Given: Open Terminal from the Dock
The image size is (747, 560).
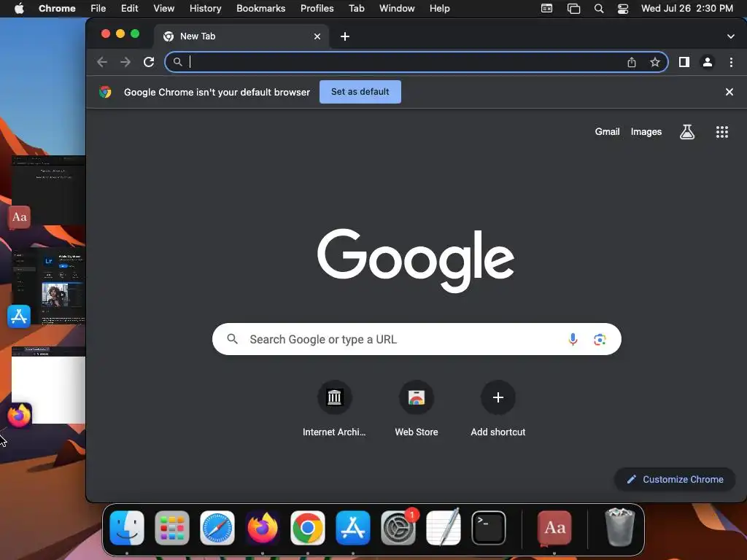Looking at the screenshot, I should click(x=489, y=528).
